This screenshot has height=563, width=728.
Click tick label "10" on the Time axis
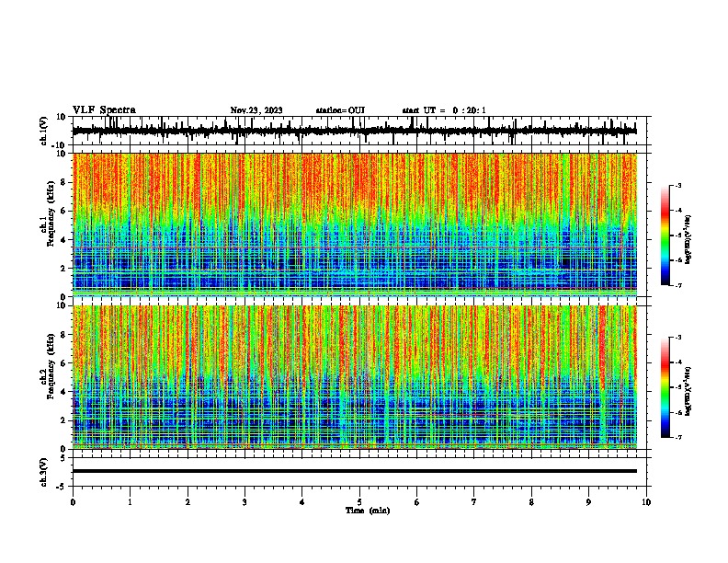coord(646,502)
